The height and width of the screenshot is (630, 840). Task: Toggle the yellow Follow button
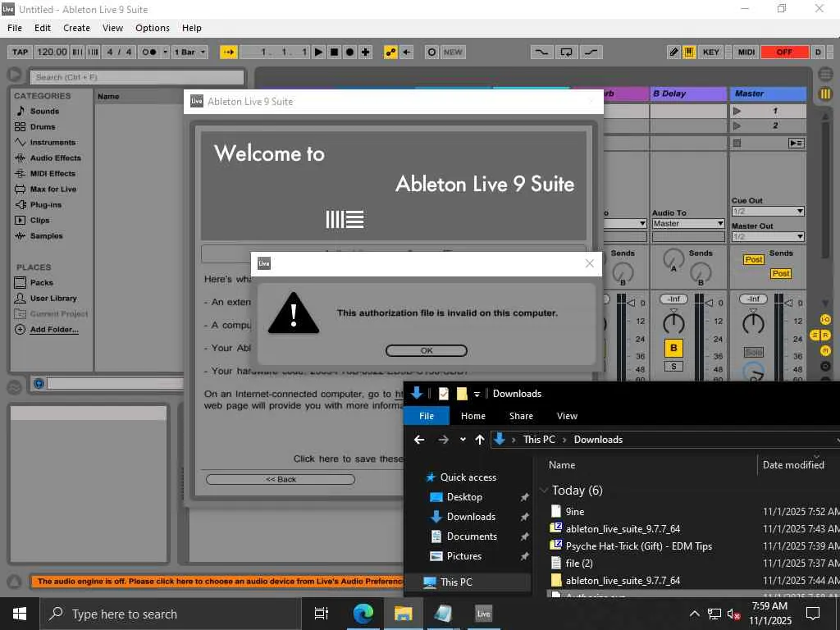tap(229, 52)
